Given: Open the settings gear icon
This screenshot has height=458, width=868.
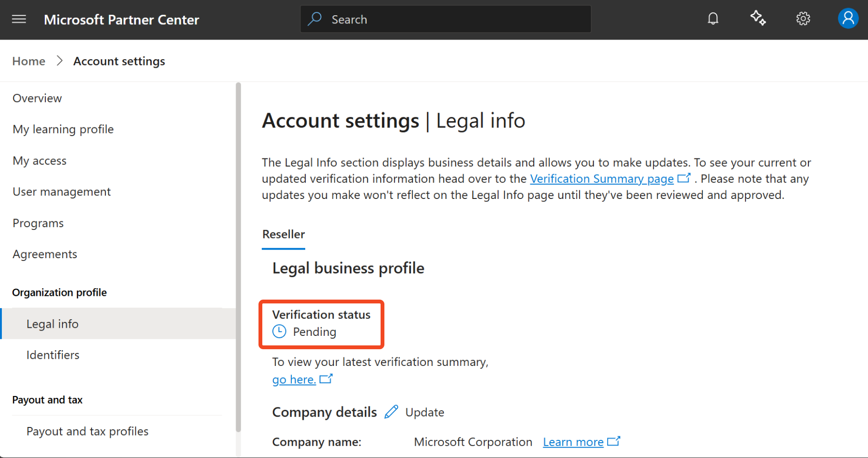Looking at the screenshot, I should 803,19.
